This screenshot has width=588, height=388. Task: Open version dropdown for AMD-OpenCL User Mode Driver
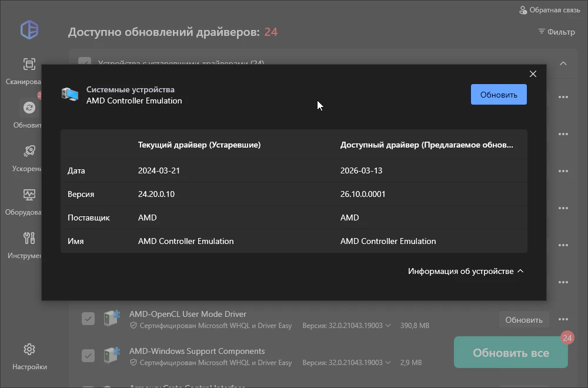(388, 326)
